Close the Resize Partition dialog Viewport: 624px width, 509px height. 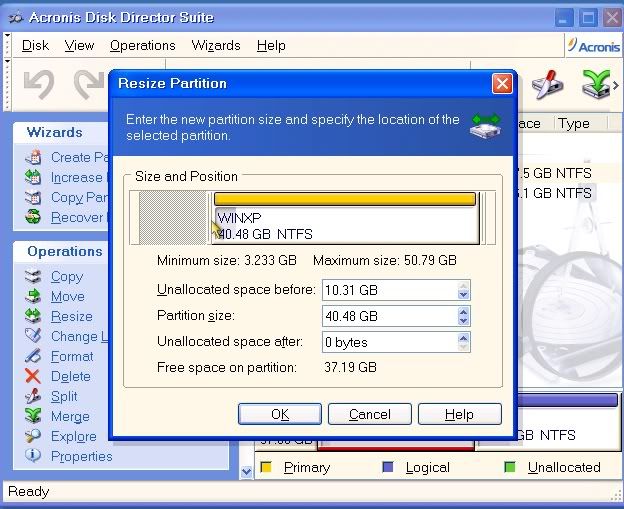click(502, 84)
